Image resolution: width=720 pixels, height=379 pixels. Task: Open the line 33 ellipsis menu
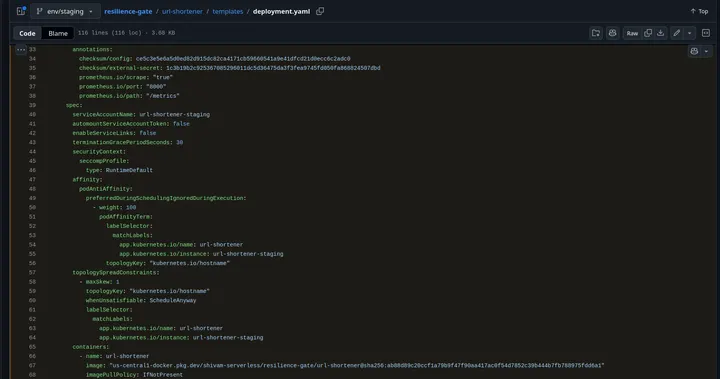point(21,49)
